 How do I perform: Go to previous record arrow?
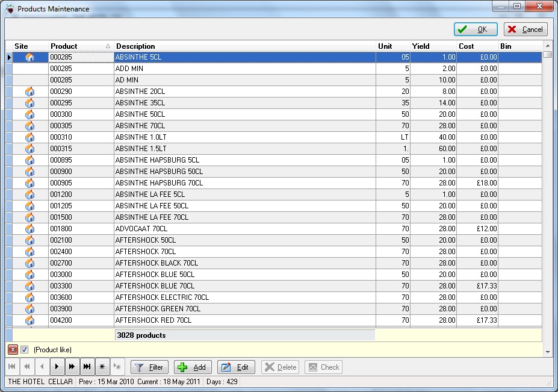coord(42,367)
